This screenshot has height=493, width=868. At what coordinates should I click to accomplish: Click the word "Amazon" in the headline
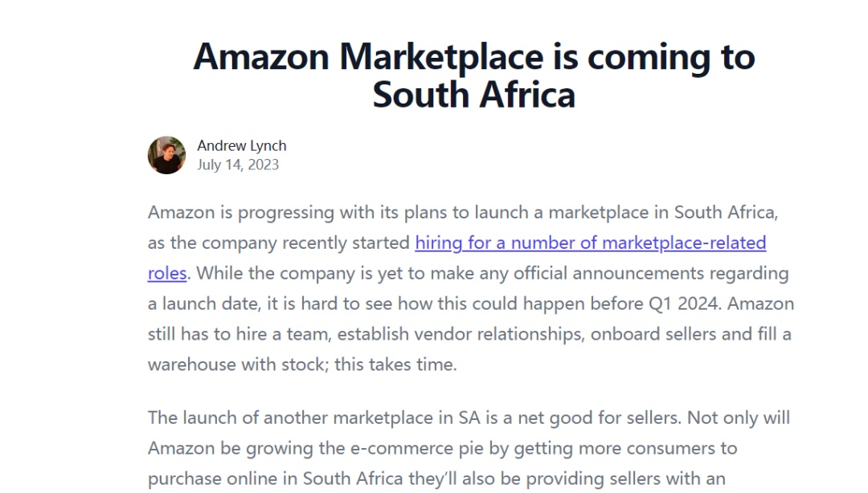[x=261, y=57]
